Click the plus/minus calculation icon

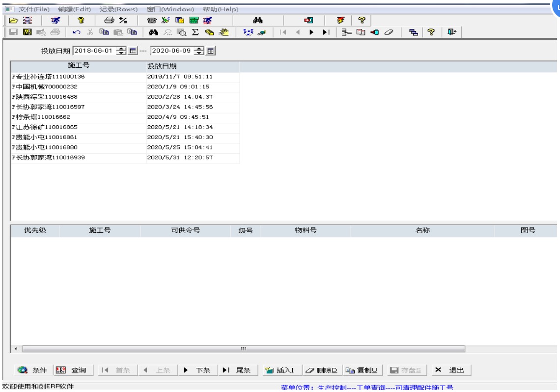coord(123,20)
